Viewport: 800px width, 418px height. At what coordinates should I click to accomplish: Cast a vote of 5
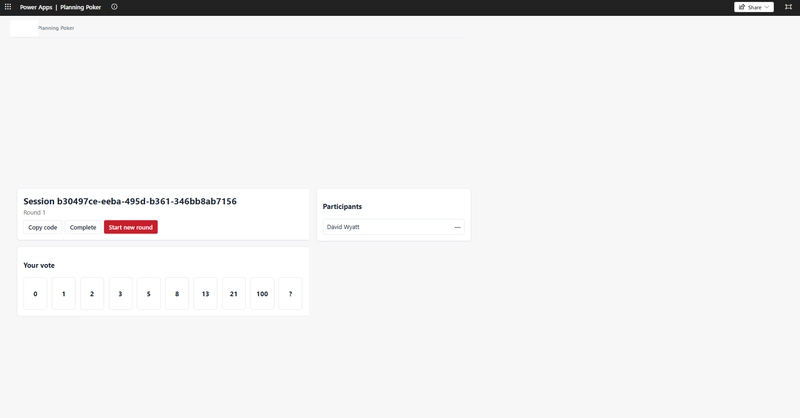pyautogui.click(x=148, y=294)
